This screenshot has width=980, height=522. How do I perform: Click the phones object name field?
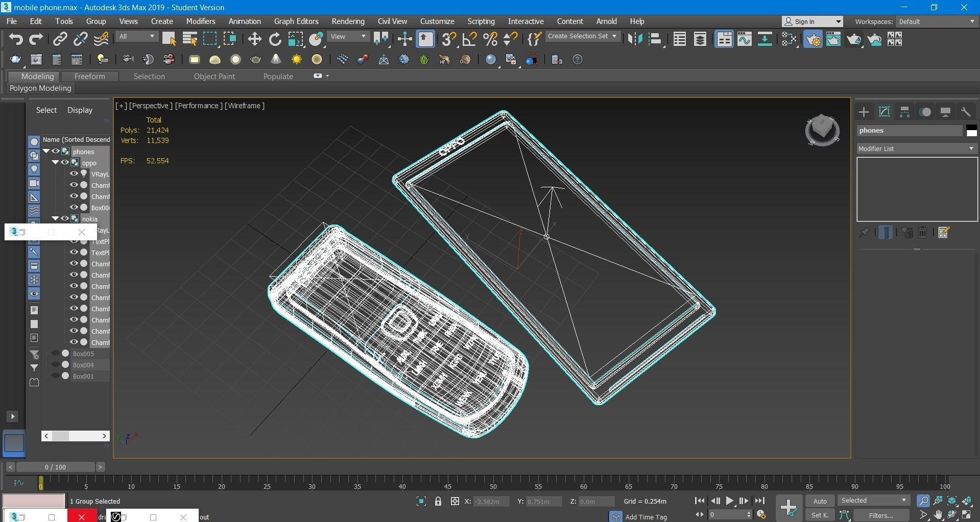click(x=910, y=131)
